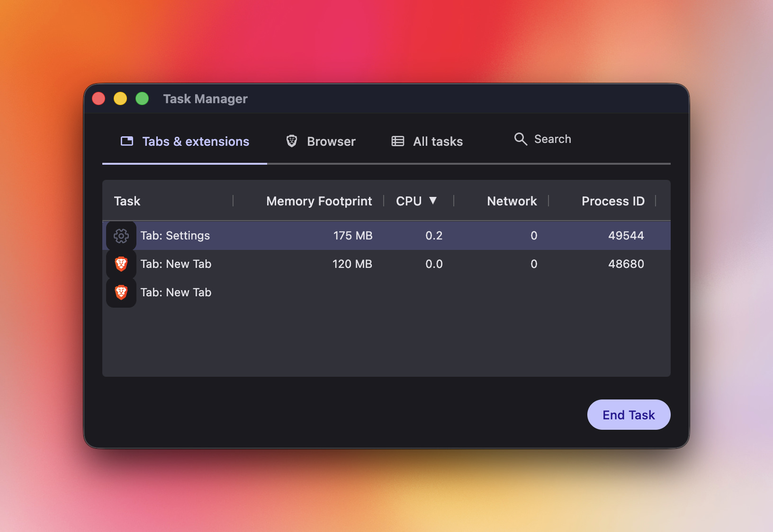Click the Search field label
The image size is (773, 532).
[x=553, y=139]
